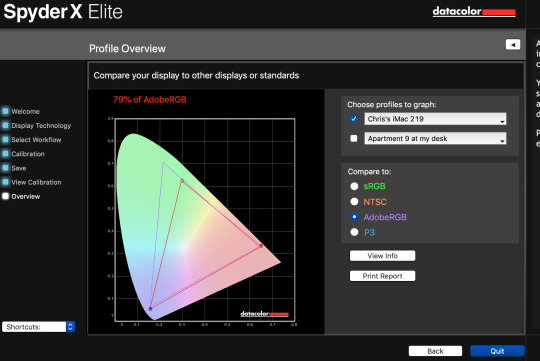Click the View Info button
540x361 pixels.
382,256
